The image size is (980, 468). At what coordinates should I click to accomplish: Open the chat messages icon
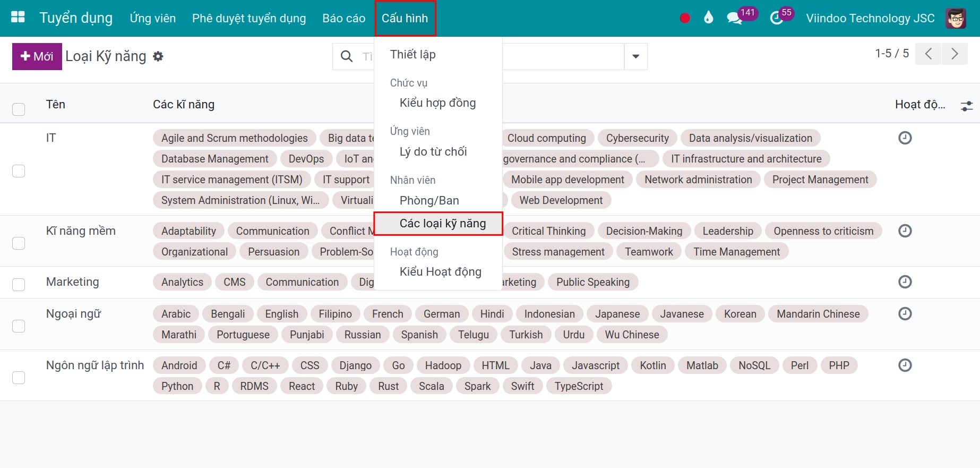coord(734,18)
